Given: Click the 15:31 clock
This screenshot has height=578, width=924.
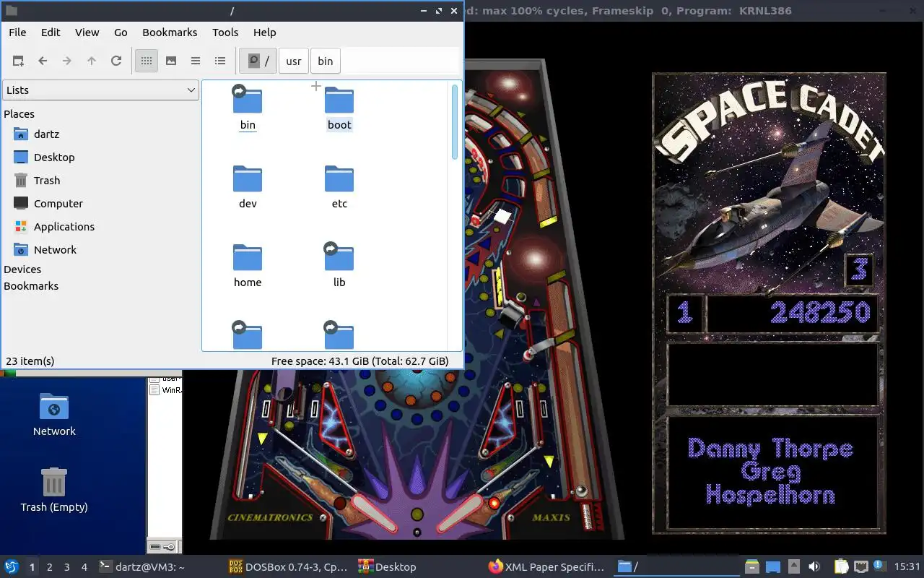Looking at the screenshot, I should tap(907, 567).
